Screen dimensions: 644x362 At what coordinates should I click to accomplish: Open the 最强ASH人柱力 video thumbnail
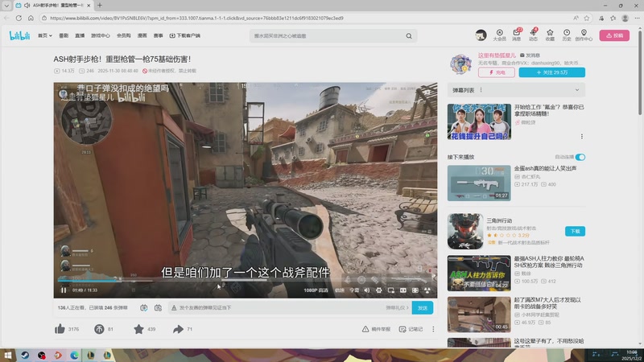point(479,274)
